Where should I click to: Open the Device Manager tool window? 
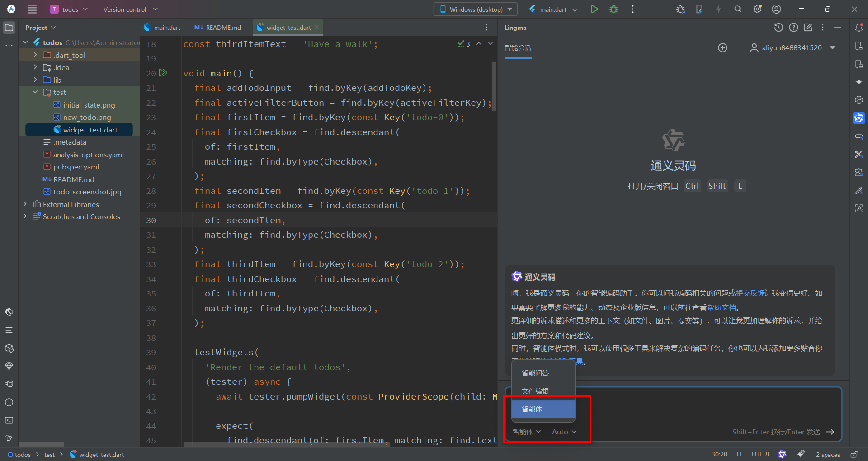tap(859, 46)
